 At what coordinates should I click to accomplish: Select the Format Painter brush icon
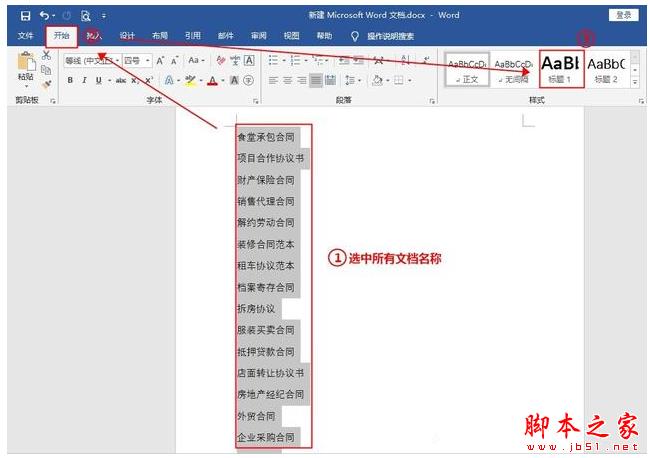(x=46, y=84)
